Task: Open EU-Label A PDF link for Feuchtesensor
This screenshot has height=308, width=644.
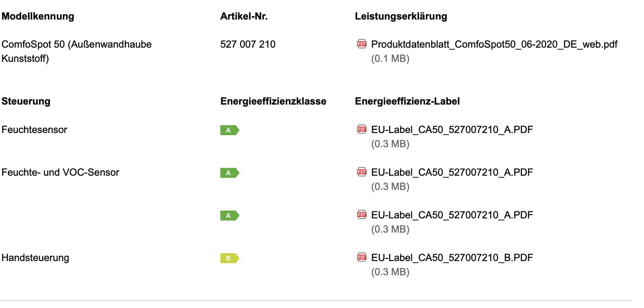Action: pos(452,130)
